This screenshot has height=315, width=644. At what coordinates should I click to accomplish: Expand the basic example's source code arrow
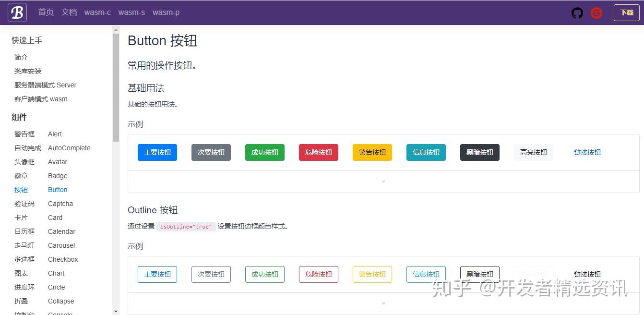tap(383, 182)
